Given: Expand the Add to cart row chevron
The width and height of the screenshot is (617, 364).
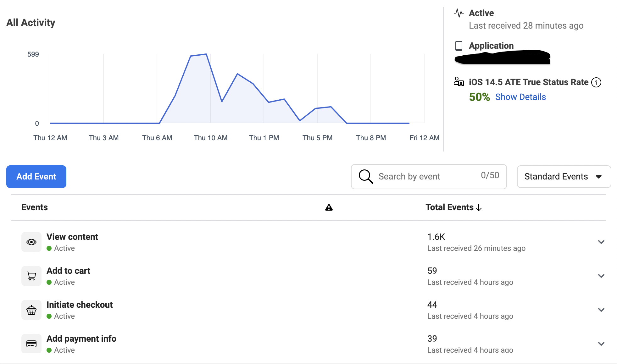Looking at the screenshot, I should click(601, 276).
